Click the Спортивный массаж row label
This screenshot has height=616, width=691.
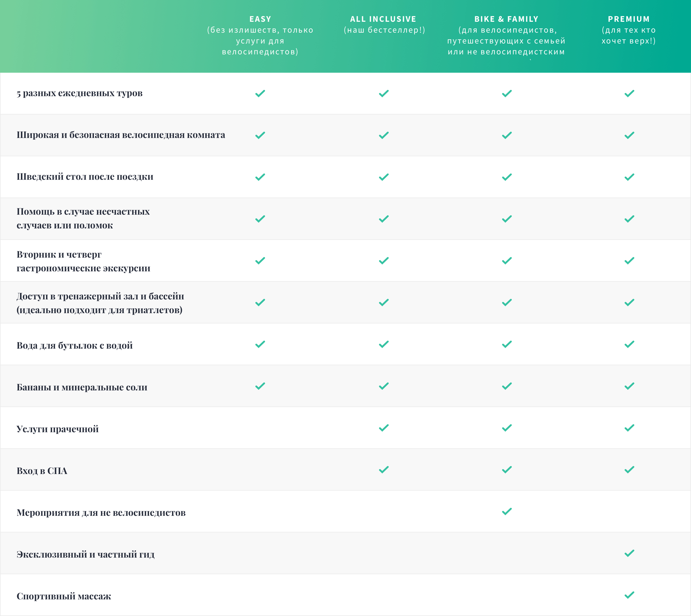pos(64,596)
